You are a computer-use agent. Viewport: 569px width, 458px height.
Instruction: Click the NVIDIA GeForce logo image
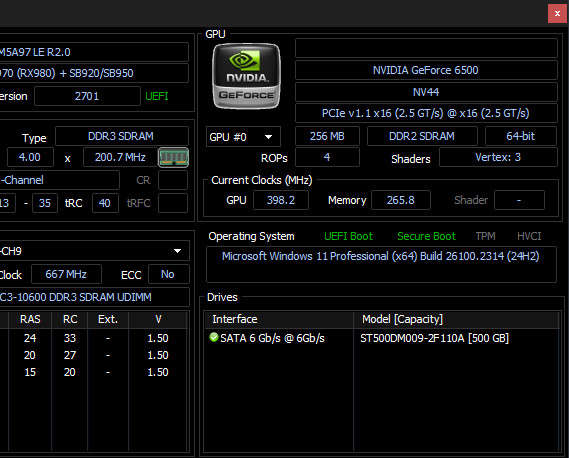coord(246,76)
